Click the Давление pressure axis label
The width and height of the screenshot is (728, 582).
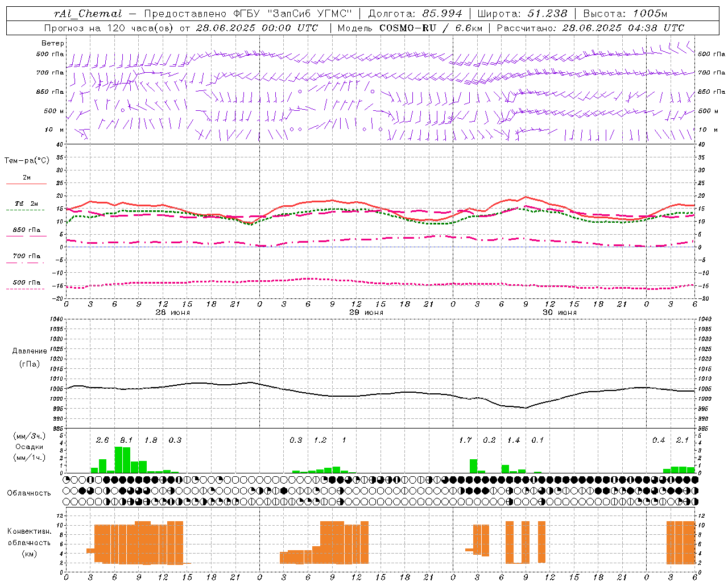point(29,351)
